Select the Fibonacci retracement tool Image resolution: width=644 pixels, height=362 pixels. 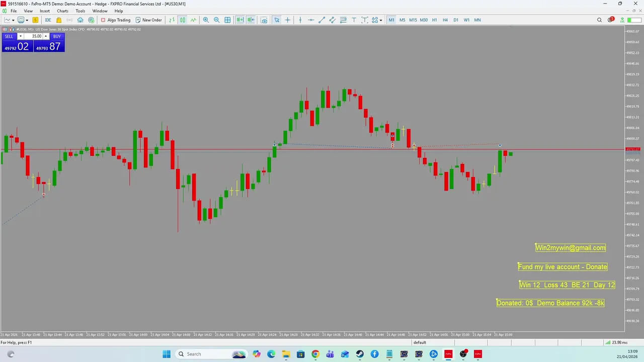pyautogui.click(x=343, y=20)
